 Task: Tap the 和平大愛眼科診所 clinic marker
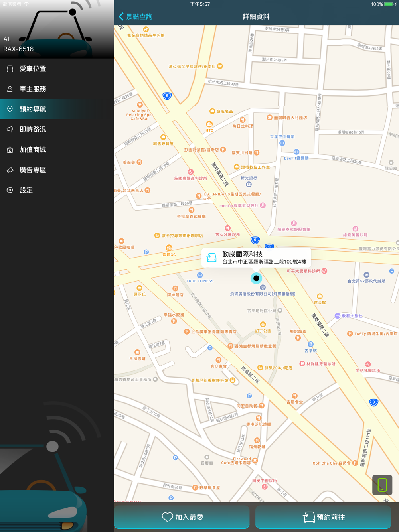[324, 271]
